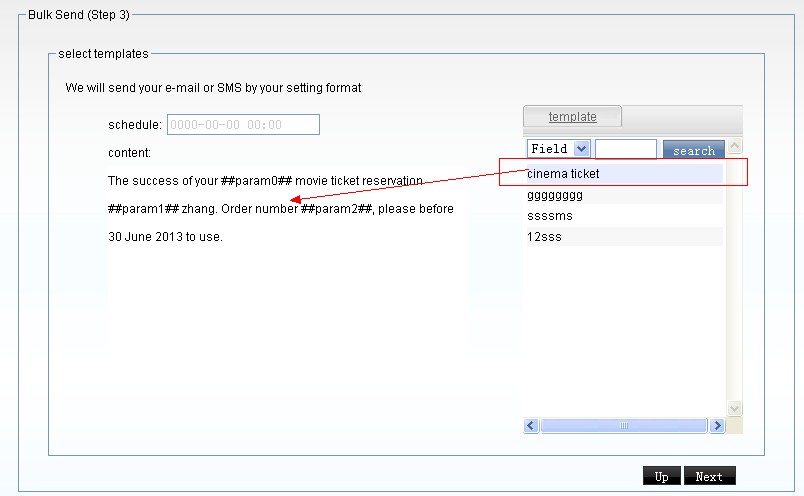Click the Up button
804x496 pixels.
click(x=661, y=476)
